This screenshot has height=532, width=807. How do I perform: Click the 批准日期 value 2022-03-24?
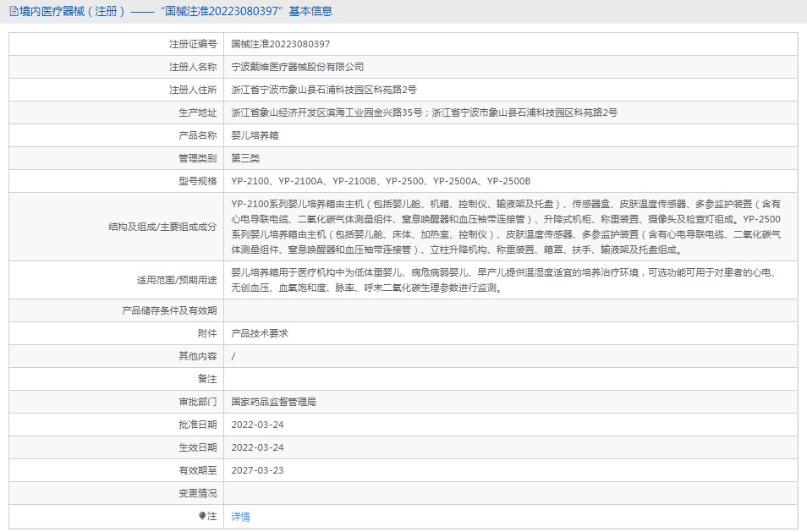(x=258, y=425)
